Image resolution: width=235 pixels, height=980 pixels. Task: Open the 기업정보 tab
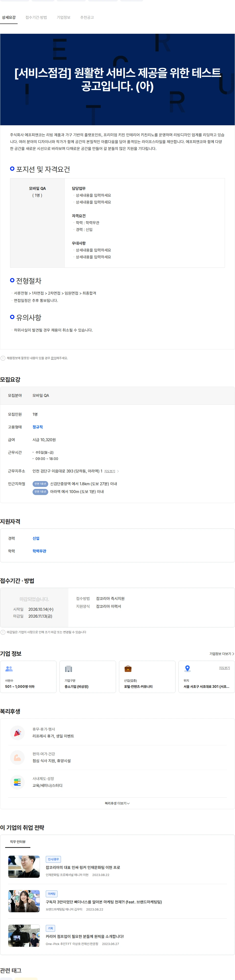pyautogui.click(x=64, y=18)
